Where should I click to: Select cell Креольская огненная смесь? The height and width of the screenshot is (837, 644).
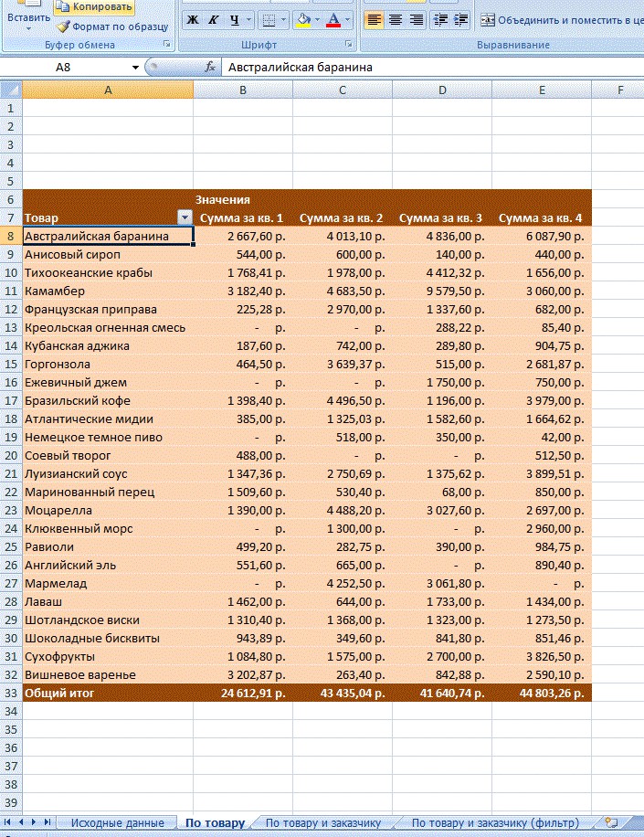[108, 328]
